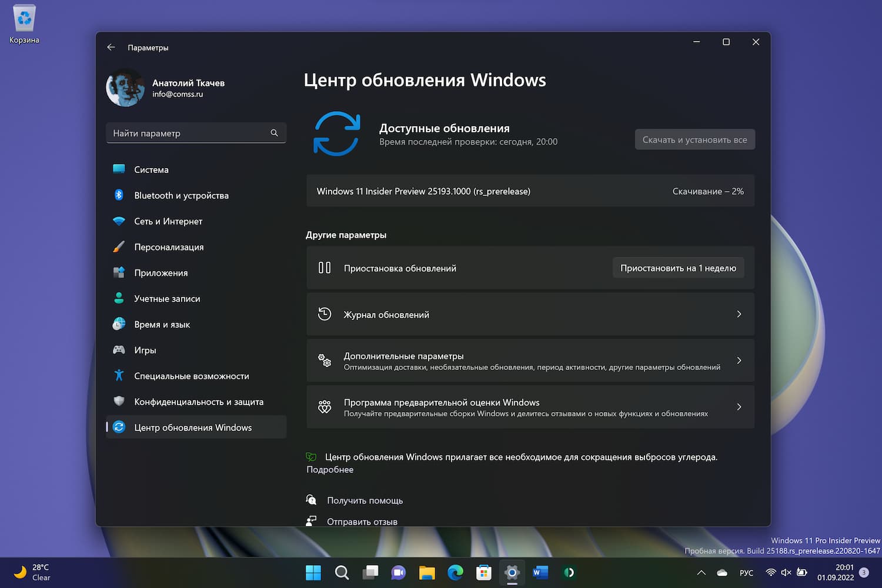Click the large blue update sync icon
This screenshot has height=588, width=882.
[337, 134]
